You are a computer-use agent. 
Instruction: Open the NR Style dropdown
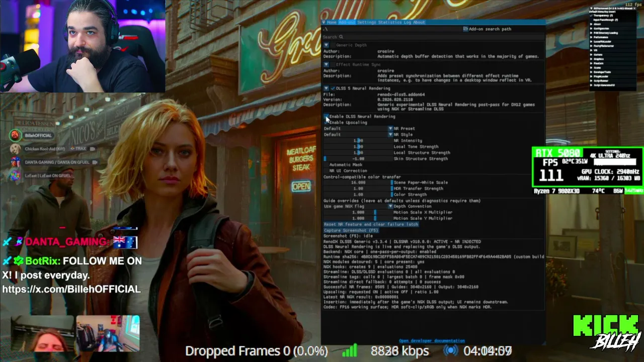[358, 135]
